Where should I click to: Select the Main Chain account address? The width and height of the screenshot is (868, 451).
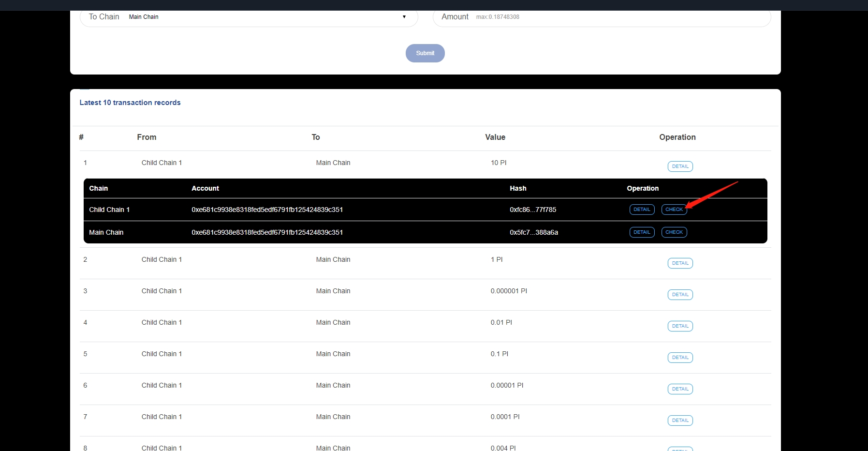[x=267, y=232]
